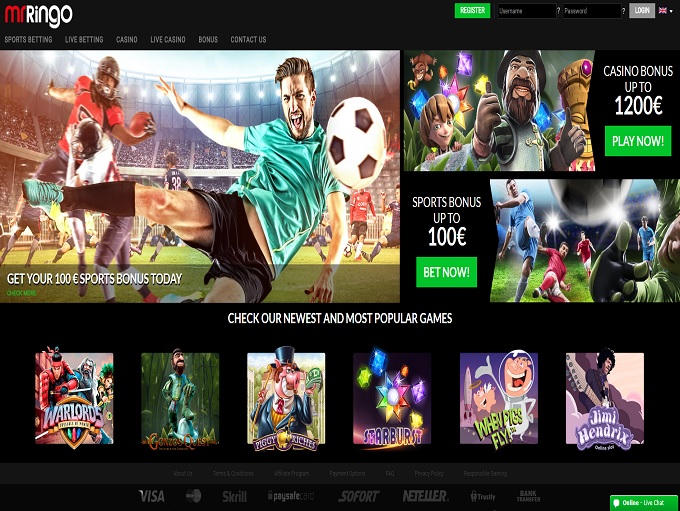Focus the Username input field
Image resolution: width=680 pixels, height=511 pixels.
526,11
